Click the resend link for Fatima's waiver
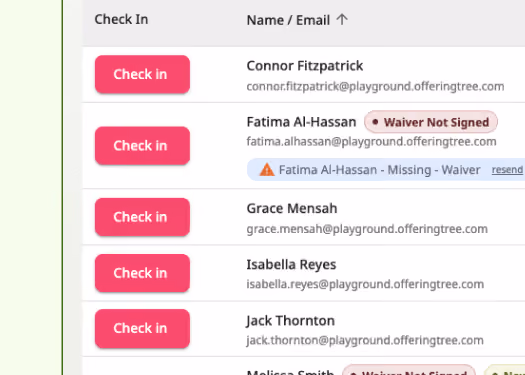The image size is (525, 375). [507, 170]
